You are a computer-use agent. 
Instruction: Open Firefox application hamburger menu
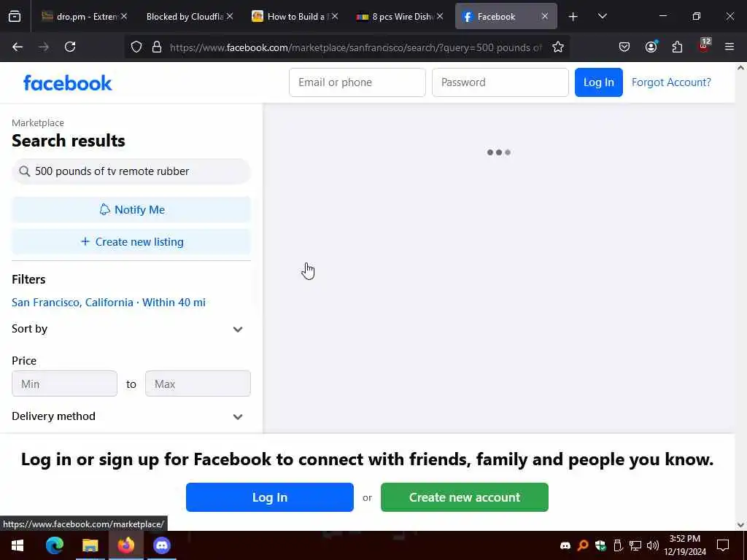click(729, 47)
